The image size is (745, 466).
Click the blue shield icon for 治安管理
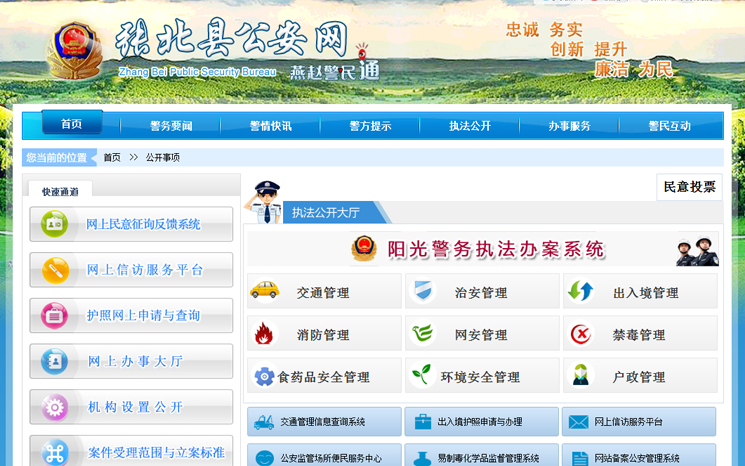coord(424,291)
